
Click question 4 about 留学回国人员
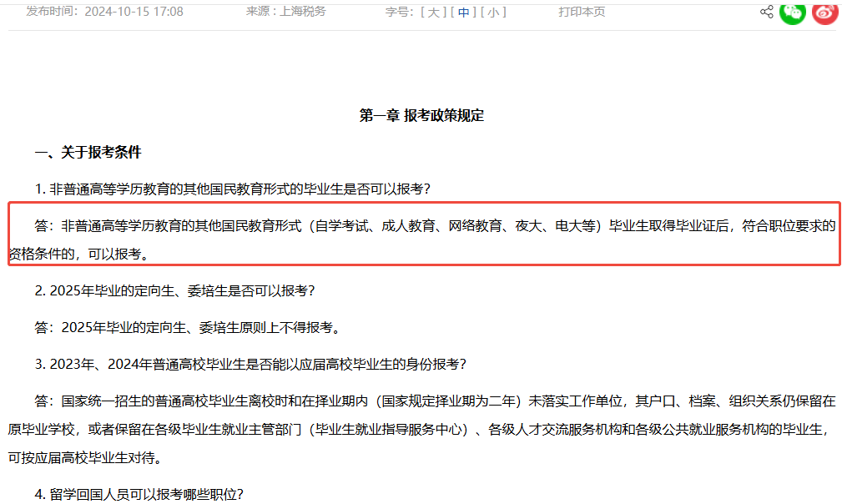[139, 494]
